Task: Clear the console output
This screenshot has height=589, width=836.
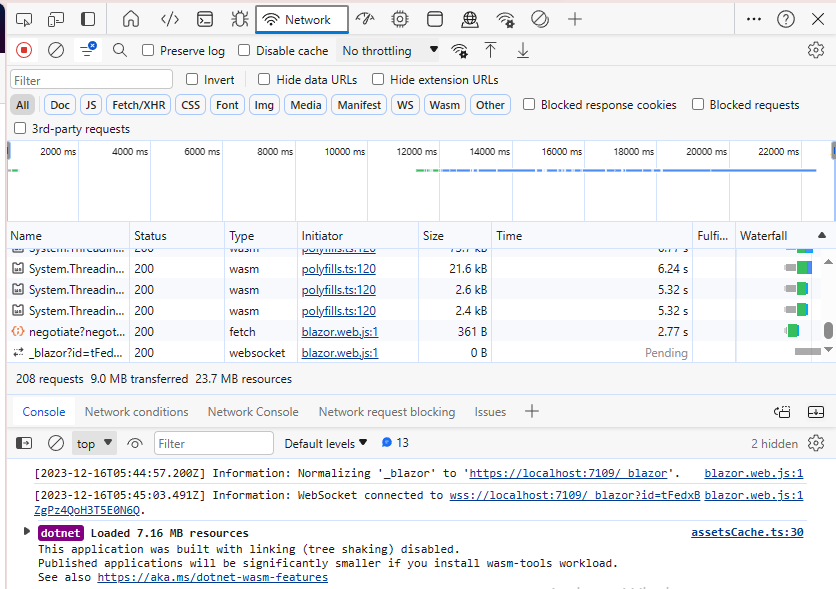Action: [56, 443]
